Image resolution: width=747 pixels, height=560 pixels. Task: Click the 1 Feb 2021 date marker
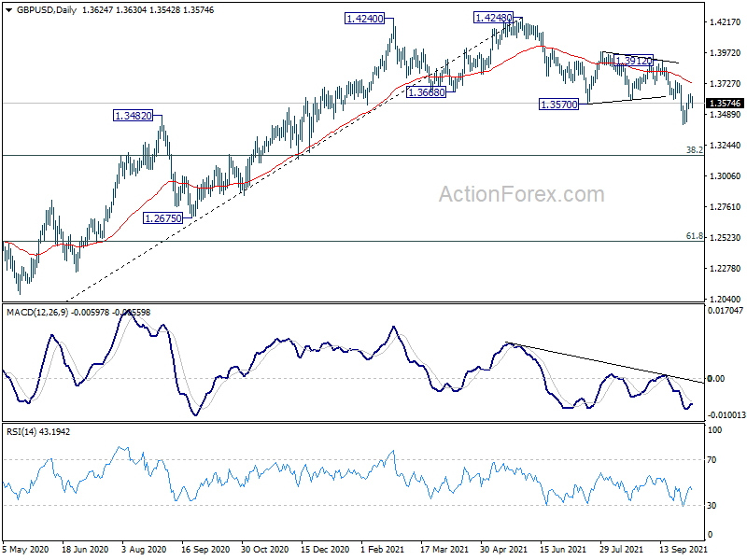coord(383,549)
